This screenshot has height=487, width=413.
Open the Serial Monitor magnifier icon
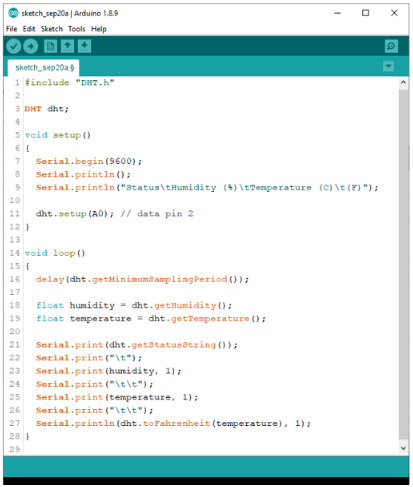(391, 46)
